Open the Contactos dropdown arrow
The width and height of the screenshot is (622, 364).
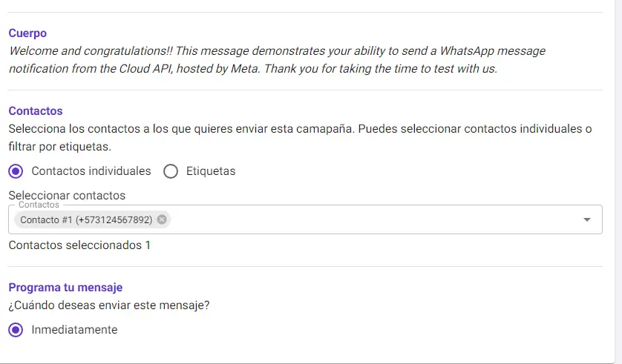point(587,219)
